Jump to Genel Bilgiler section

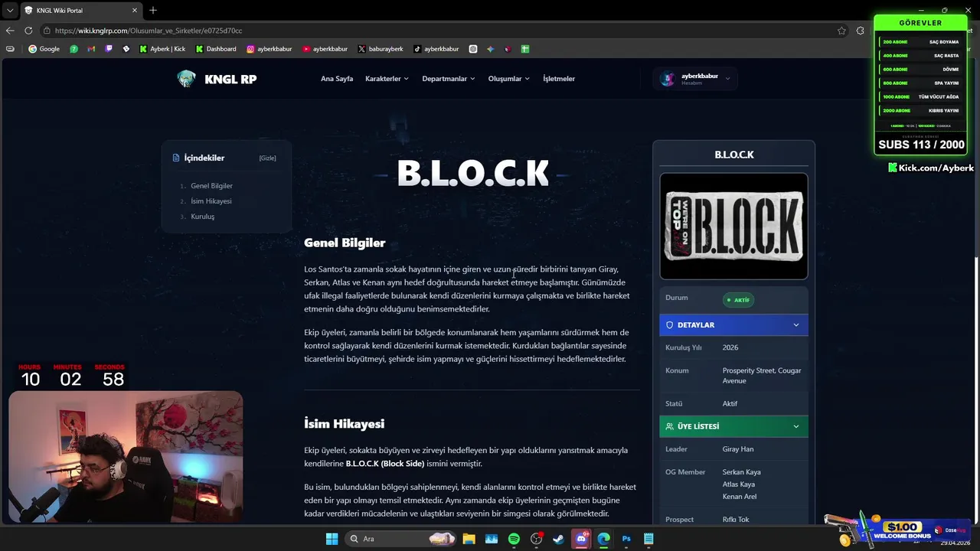tap(211, 186)
